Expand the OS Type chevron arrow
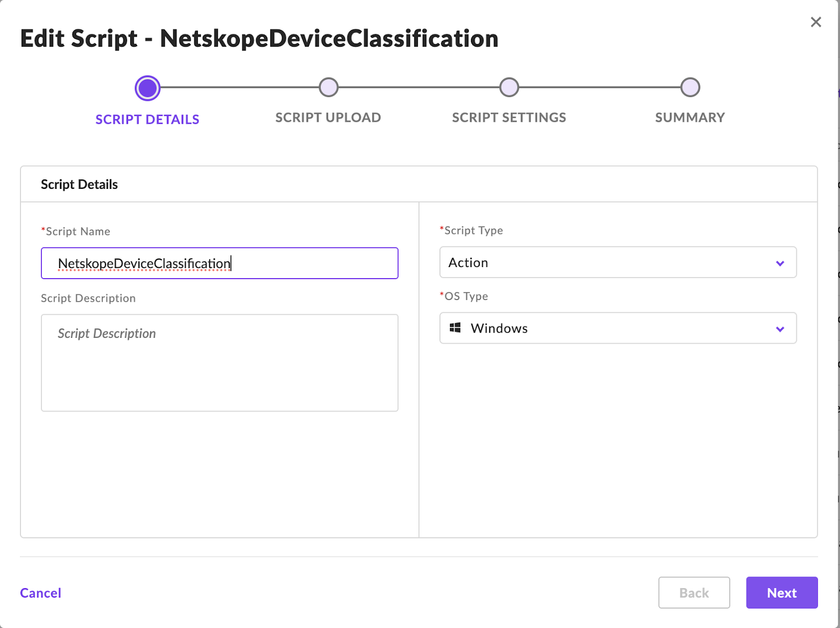The height and width of the screenshot is (628, 840). (x=780, y=329)
